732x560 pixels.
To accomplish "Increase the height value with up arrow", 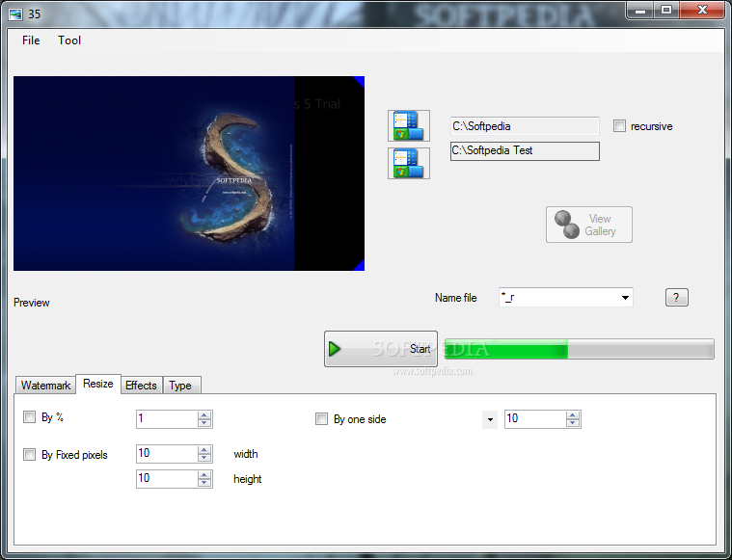I will click(x=204, y=475).
